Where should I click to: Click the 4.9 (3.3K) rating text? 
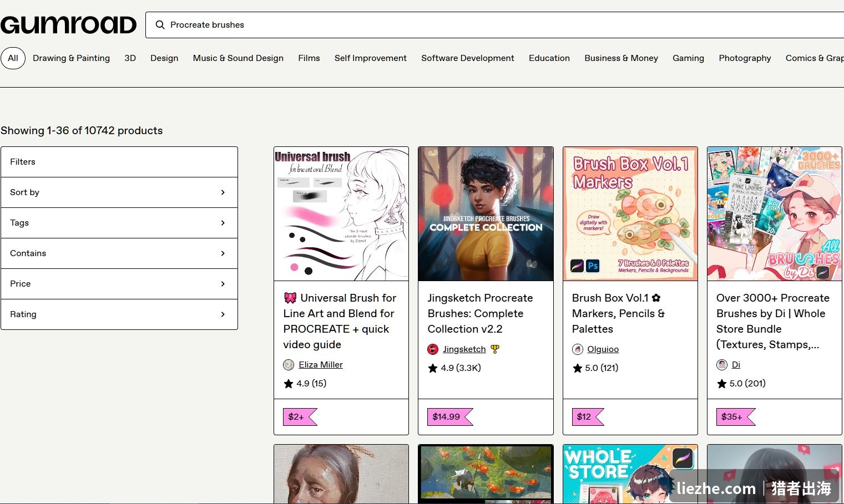pos(461,368)
